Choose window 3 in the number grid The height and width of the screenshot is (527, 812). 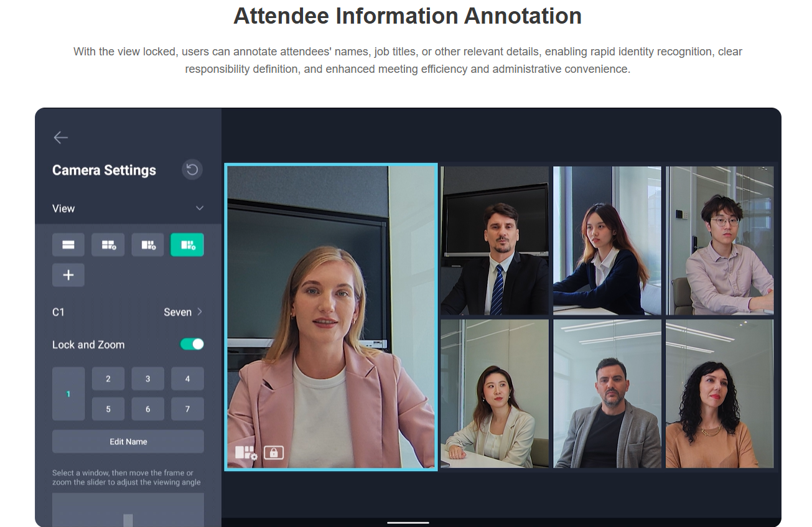148,378
